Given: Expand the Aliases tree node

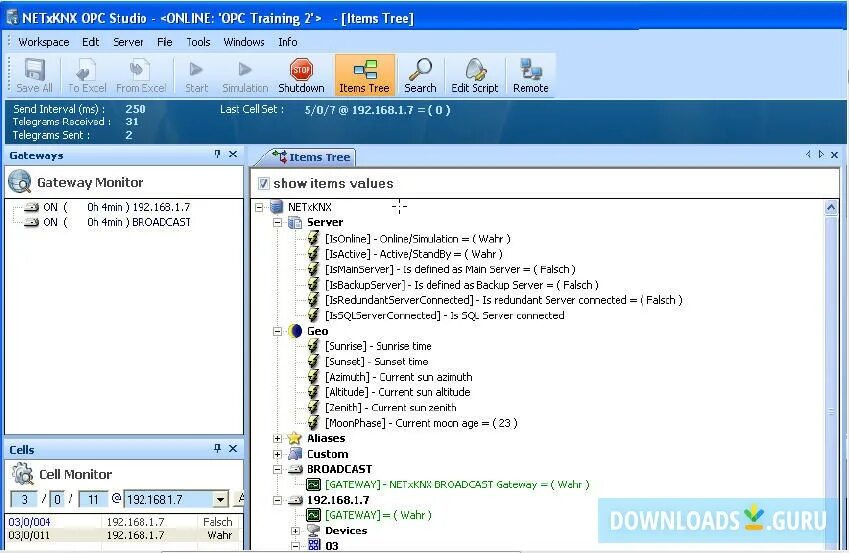Looking at the screenshot, I should (277, 438).
